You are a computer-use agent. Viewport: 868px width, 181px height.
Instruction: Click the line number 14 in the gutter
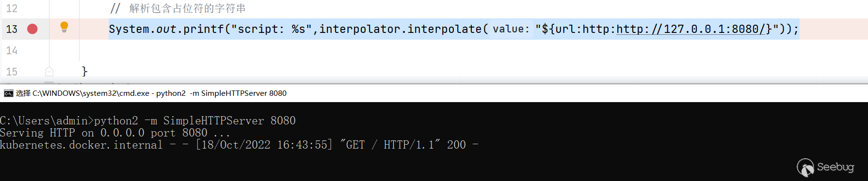point(12,50)
